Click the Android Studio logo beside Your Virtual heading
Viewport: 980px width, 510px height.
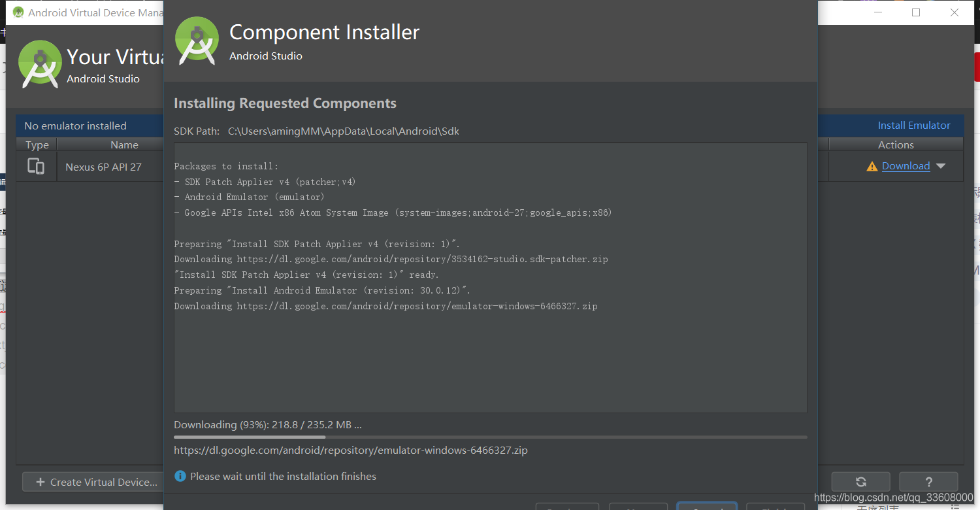[41, 64]
